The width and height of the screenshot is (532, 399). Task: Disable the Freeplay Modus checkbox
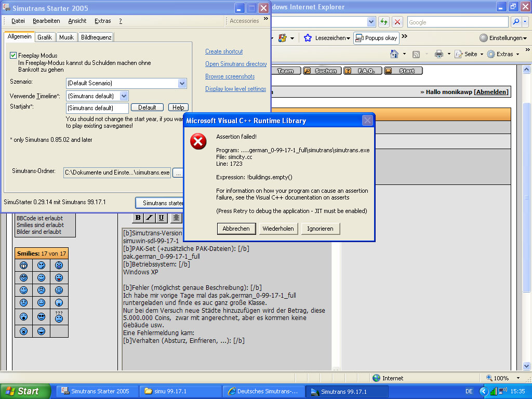point(14,55)
